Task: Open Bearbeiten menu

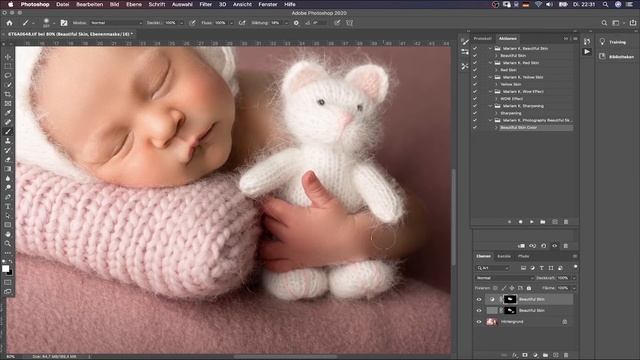Action: point(89,4)
